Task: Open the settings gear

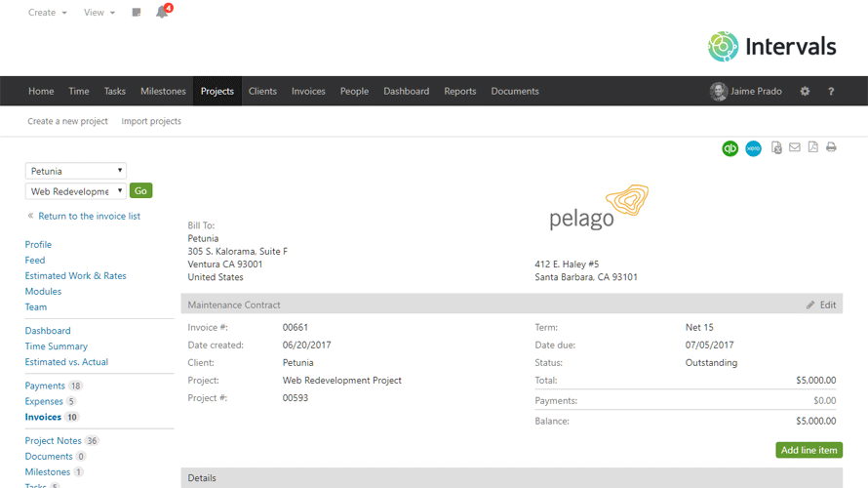Action: [805, 92]
